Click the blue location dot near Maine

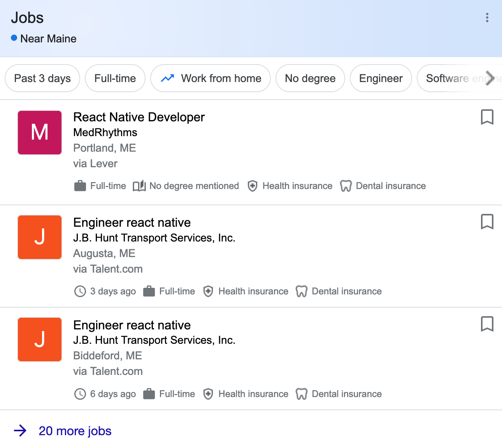tap(14, 38)
